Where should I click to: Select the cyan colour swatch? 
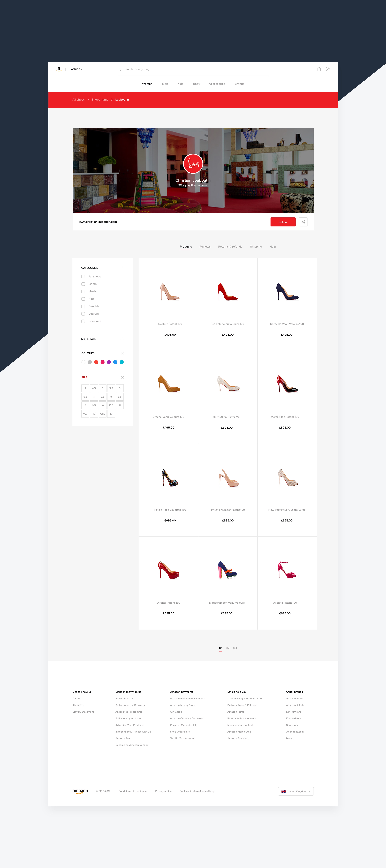tap(122, 362)
